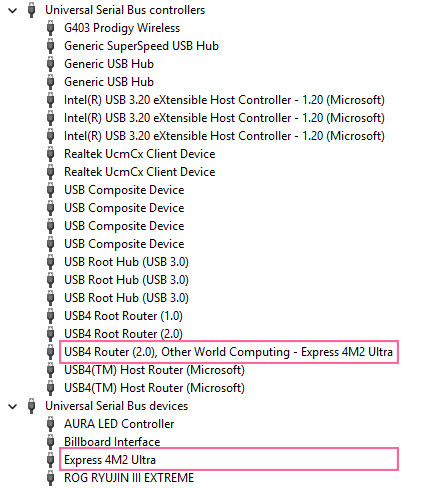Click the icon next to Billboard Interface
433x488 pixels.
coord(50,442)
